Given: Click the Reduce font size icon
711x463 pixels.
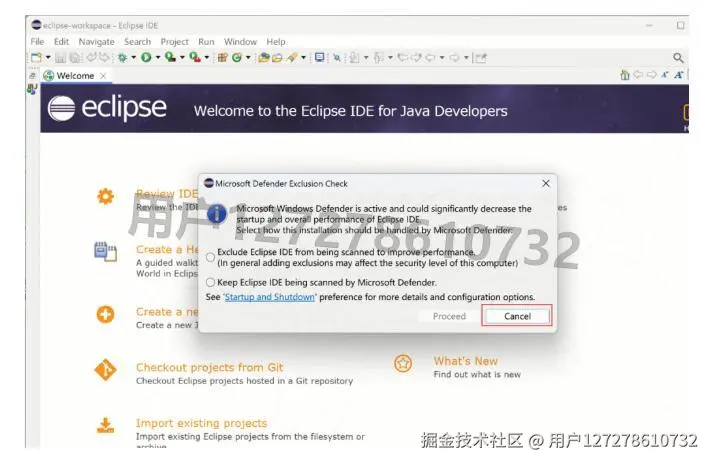Looking at the screenshot, I should pyautogui.click(x=664, y=75).
